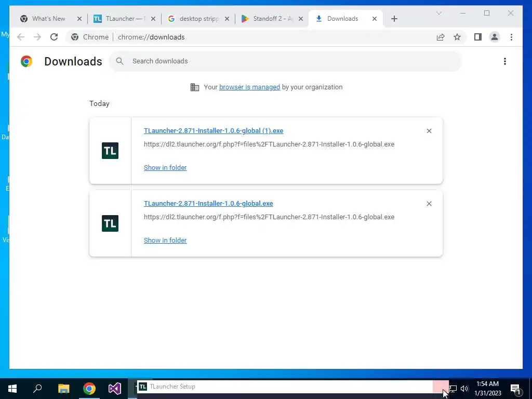The height and width of the screenshot is (399, 532).
Task: Click the Chrome site info chip
Action: click(x=90, y=37)
